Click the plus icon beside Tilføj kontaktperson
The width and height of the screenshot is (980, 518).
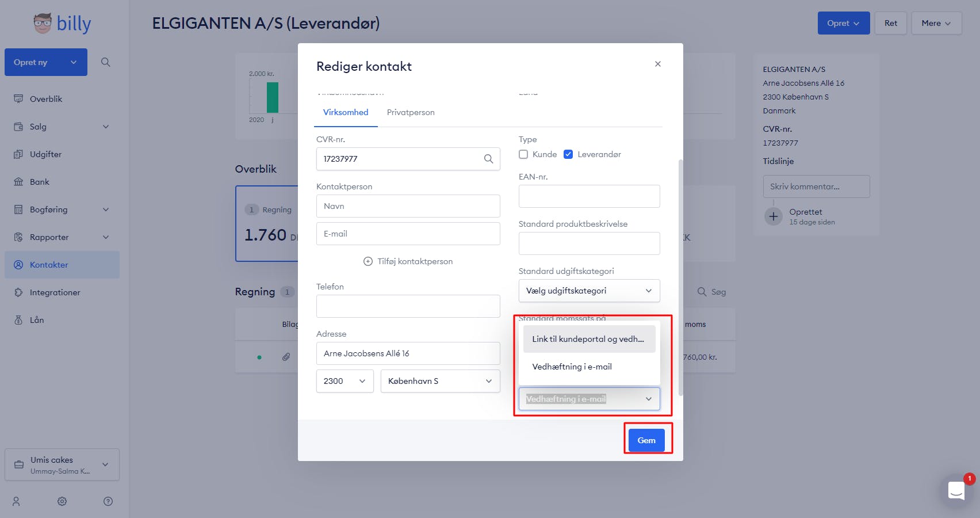368,261
